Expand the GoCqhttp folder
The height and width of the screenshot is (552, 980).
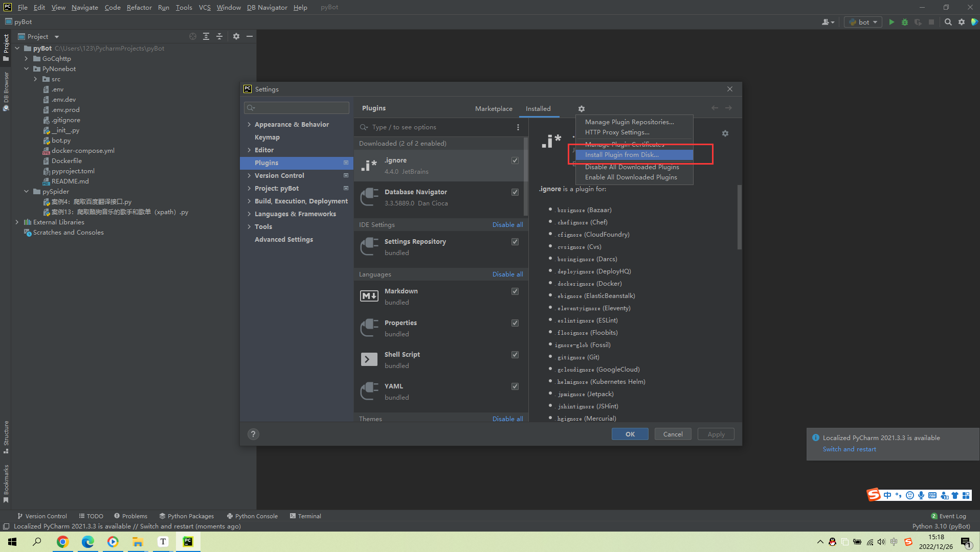pyautogui.click(x=26, y=59)
